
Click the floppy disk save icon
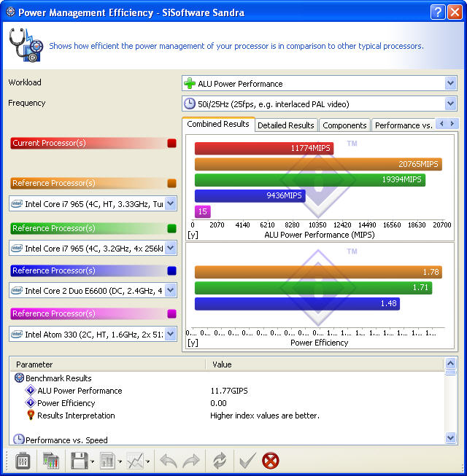80,461
